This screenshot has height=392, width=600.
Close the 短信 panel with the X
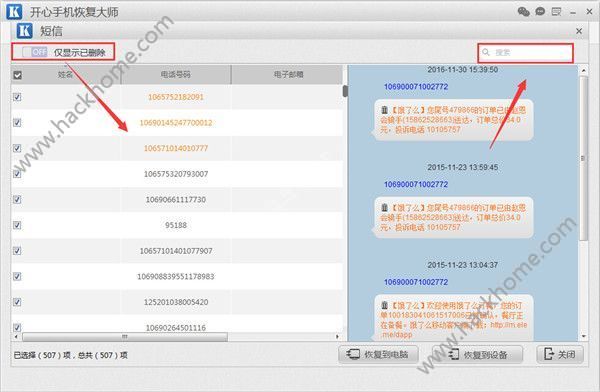click(579, 31)
